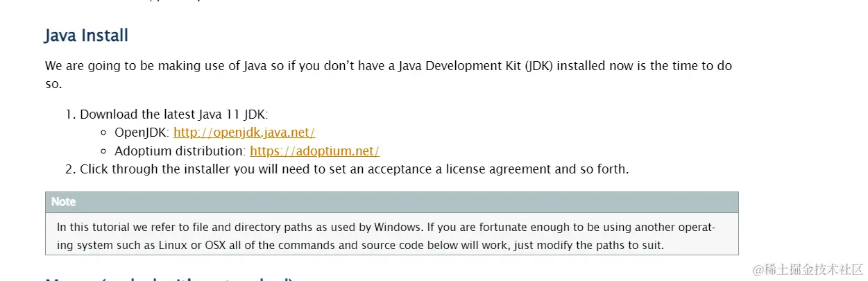Click the hollow bullet before Adoptium distribution

[103, 151]
